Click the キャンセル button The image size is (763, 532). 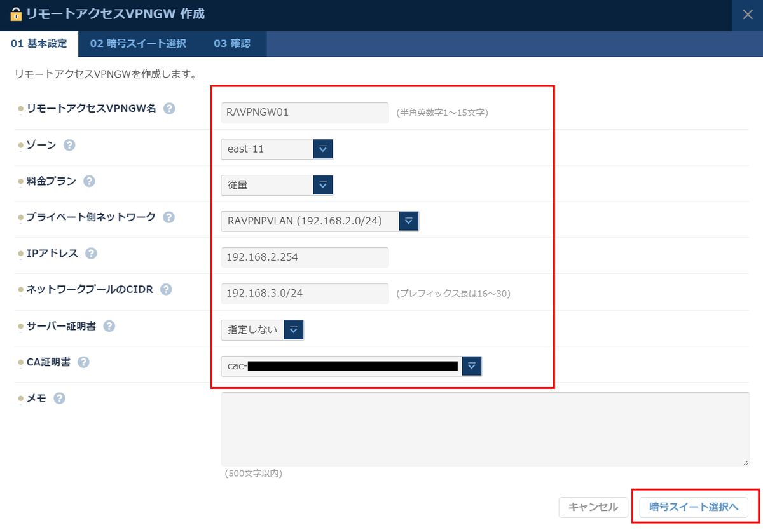[x=593, y=507]
